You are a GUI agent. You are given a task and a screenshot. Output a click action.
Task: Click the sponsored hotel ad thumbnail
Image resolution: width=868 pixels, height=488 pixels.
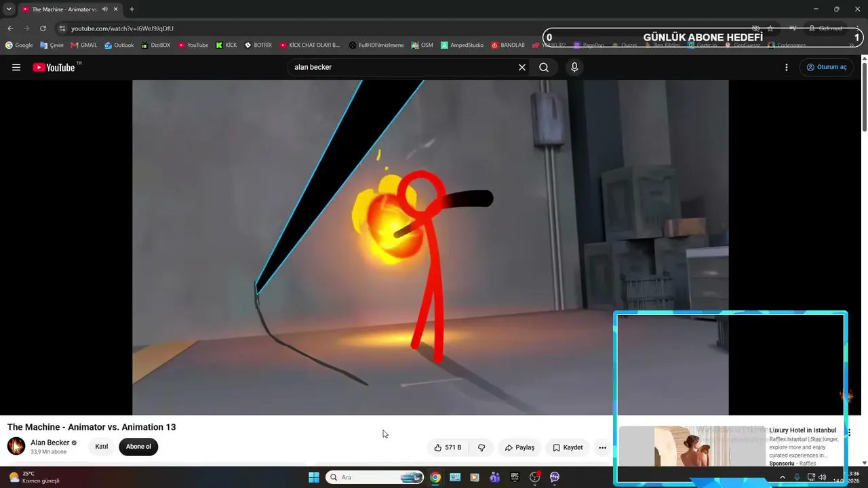click(x=692, y=446)
